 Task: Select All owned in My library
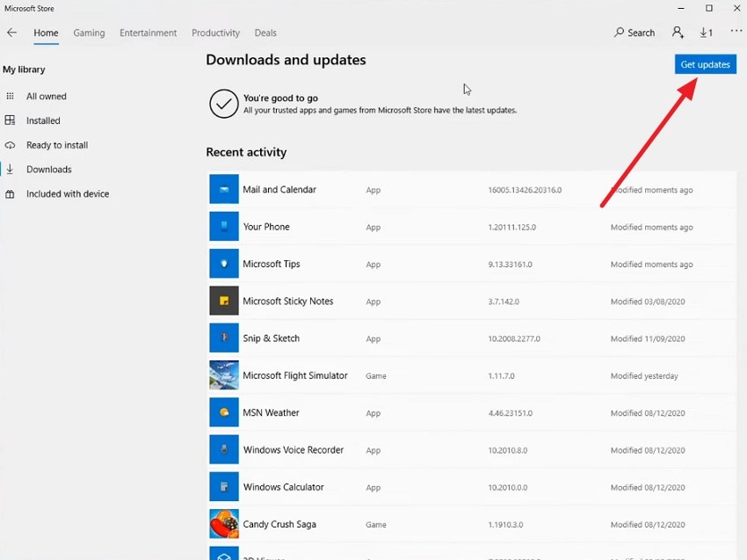coord(47,97)
